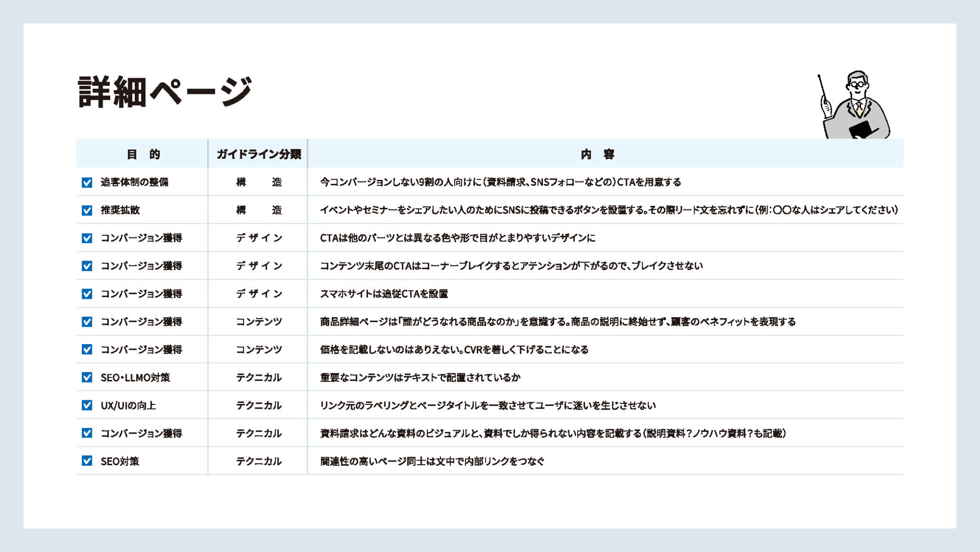Select the 推奨拡散 purpose label
This screenshot has height=552, width=980.
[x=120, y=210]
